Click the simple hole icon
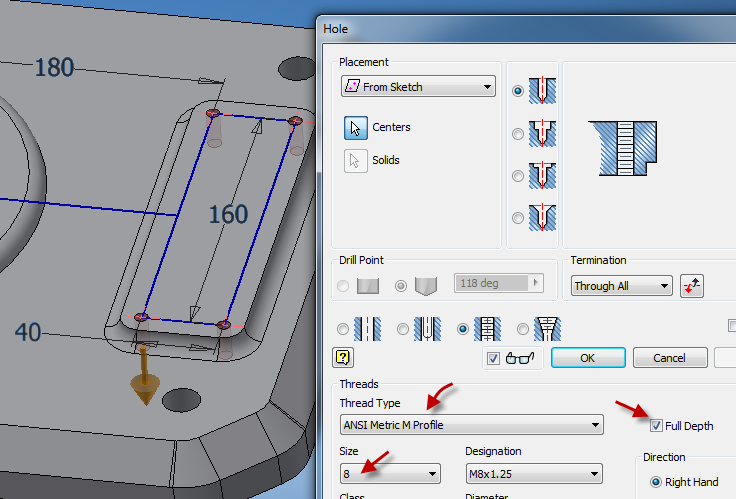 [368, 329]
